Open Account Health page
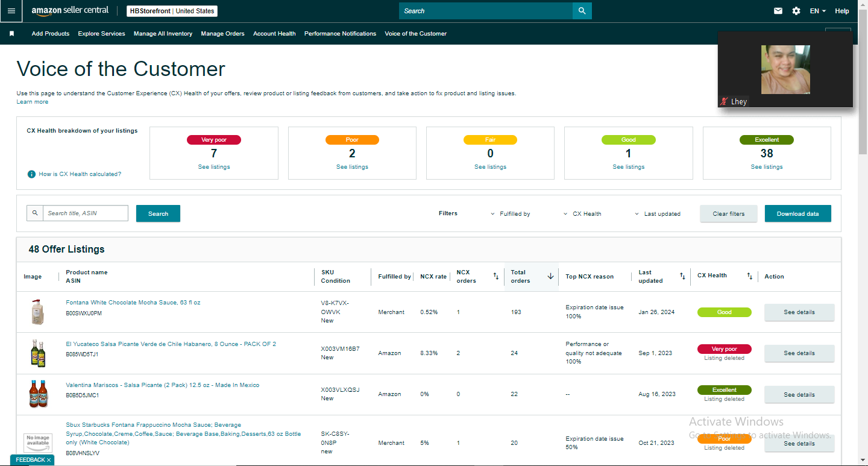This screenshot has height=466, width=868. [274, 34]
